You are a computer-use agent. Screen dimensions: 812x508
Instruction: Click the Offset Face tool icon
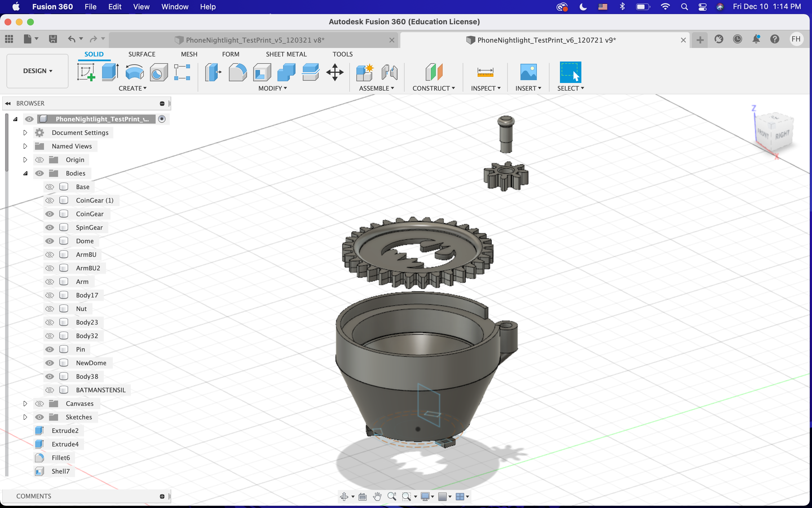coord(310,72)
